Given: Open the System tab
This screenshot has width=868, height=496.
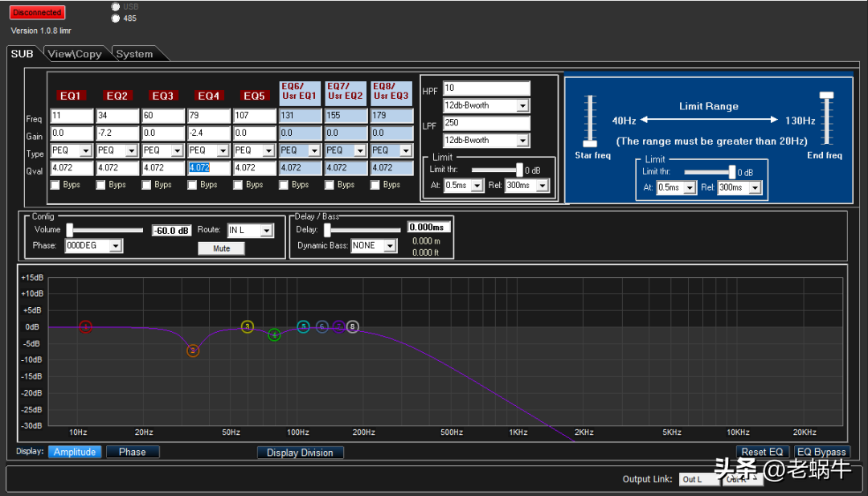Looking at the screenshot, I should [x=134, y=54].
